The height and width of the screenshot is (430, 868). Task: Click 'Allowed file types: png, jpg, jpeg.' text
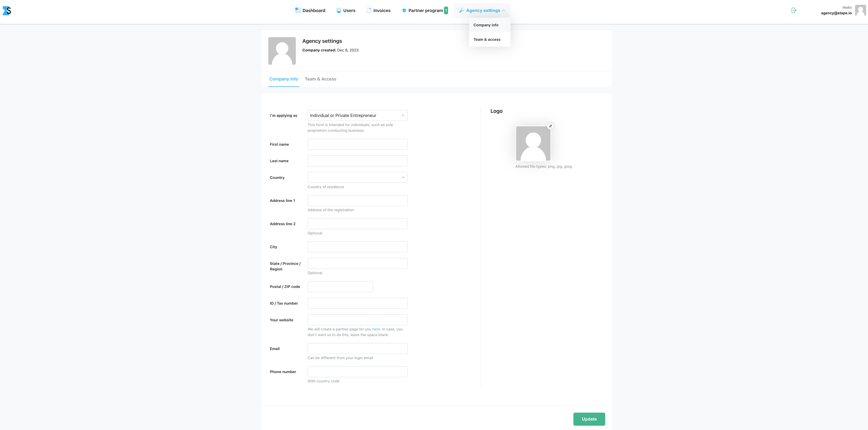(544, 166)
